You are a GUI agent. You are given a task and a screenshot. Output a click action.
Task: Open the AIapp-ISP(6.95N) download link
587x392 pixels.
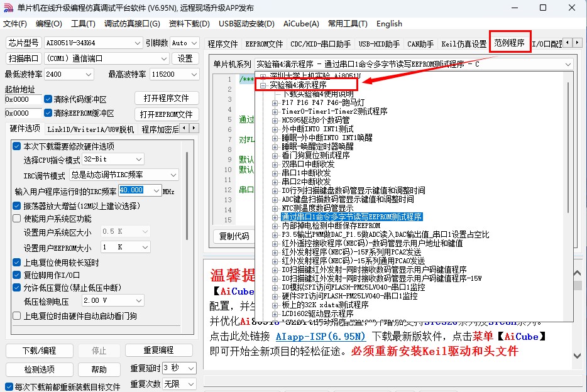(321, 337)
